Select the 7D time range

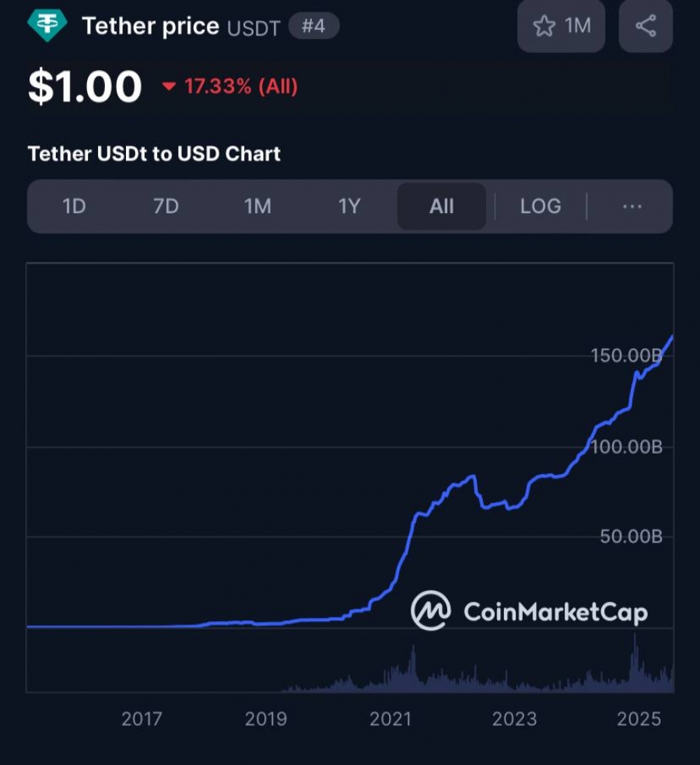166,206
